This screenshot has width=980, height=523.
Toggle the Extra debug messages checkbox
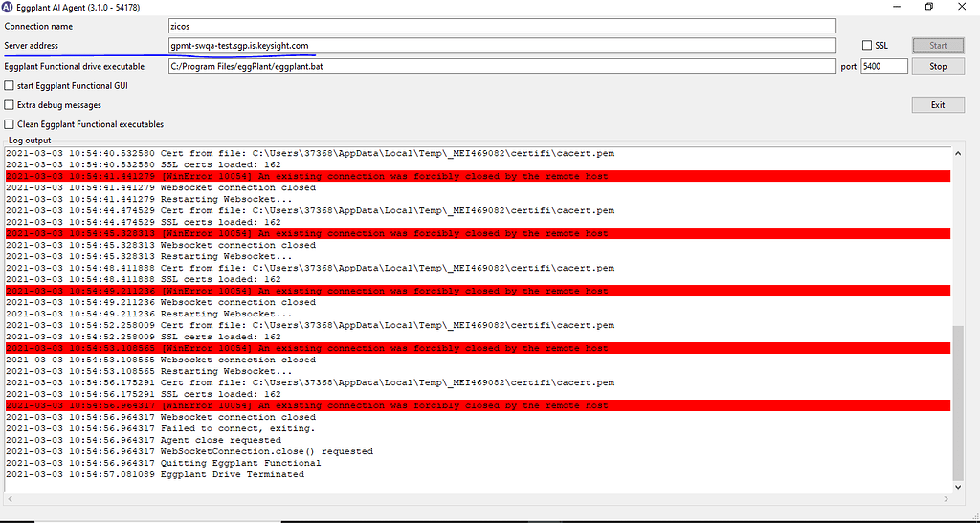(10, 105)
